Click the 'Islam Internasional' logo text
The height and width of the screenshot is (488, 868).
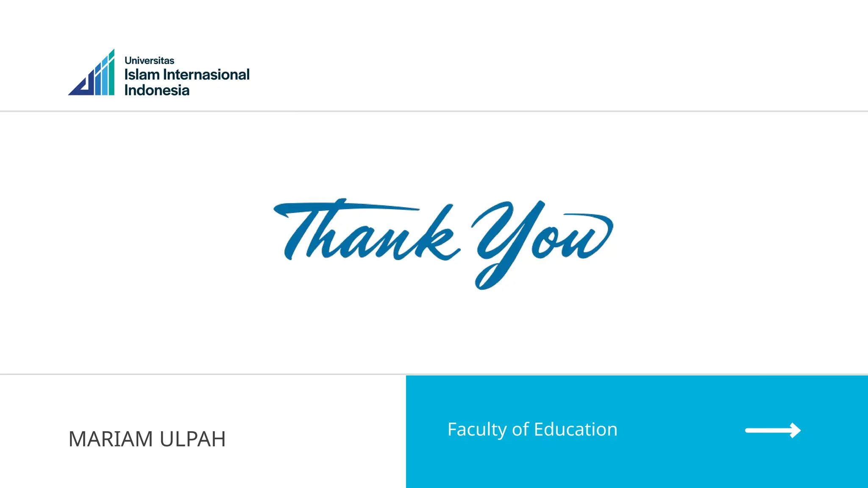pos(187,75)
